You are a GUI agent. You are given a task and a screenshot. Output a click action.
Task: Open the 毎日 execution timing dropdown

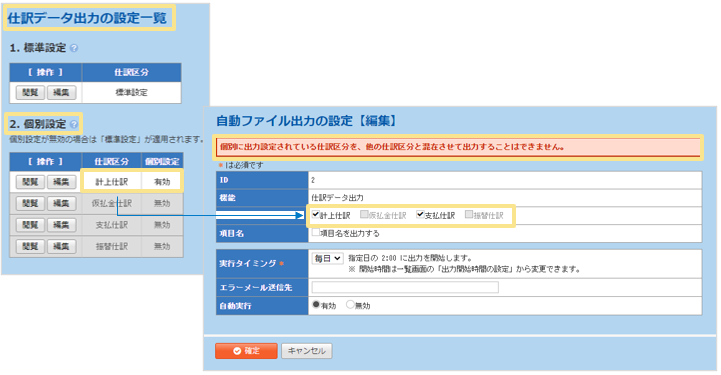tap(327, 258)
